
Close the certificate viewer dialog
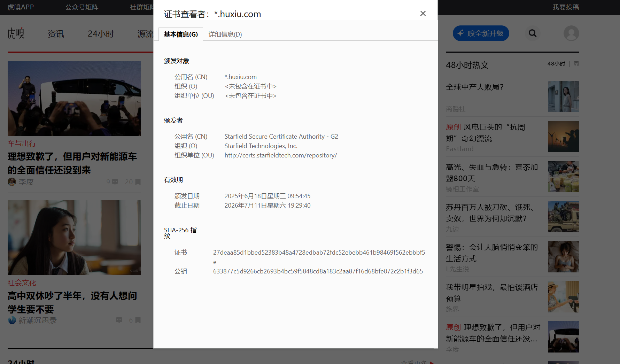click(x=423, y=14)
